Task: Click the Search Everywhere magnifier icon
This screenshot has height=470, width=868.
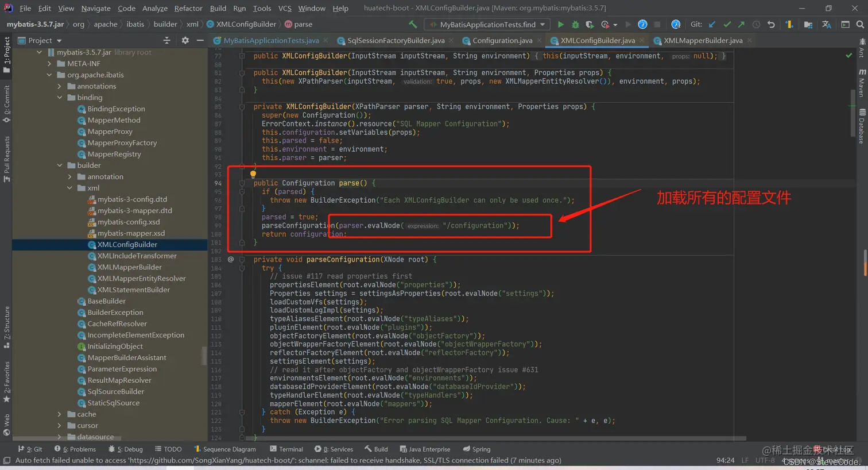Action: coord(860,24)
